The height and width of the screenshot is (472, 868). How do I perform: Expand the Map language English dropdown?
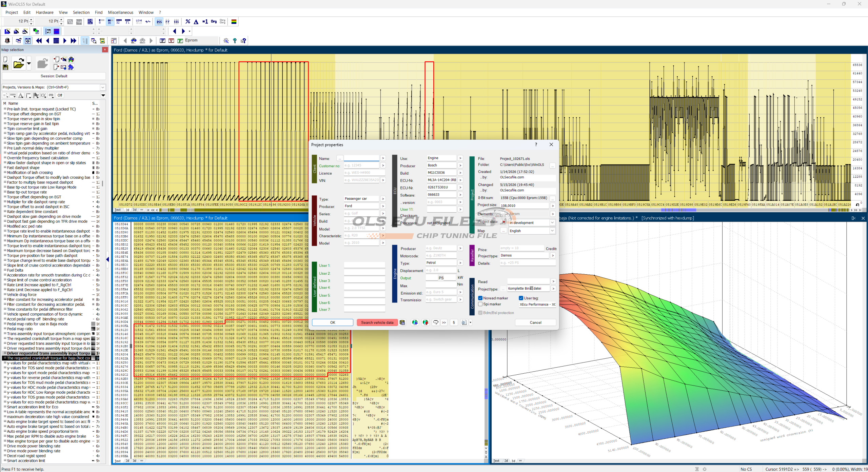coord(552,231)
